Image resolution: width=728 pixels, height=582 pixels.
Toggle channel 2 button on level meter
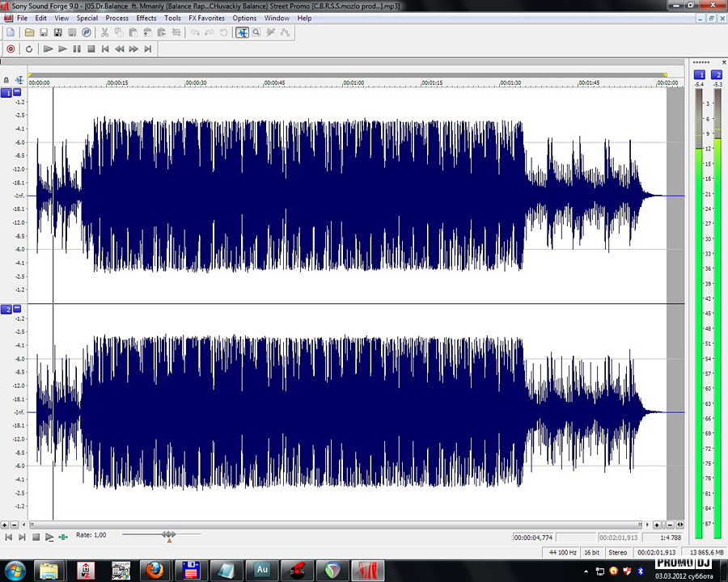(717, 74)
